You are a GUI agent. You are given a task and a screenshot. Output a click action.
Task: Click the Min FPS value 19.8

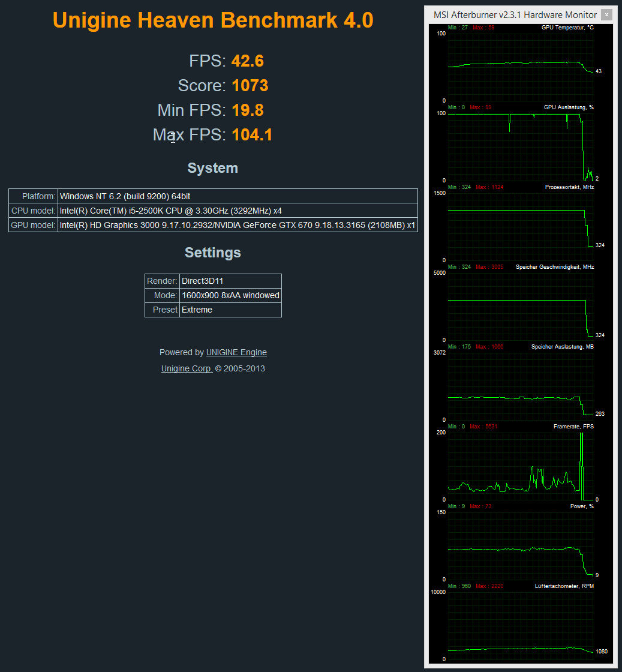coord(248,110)
